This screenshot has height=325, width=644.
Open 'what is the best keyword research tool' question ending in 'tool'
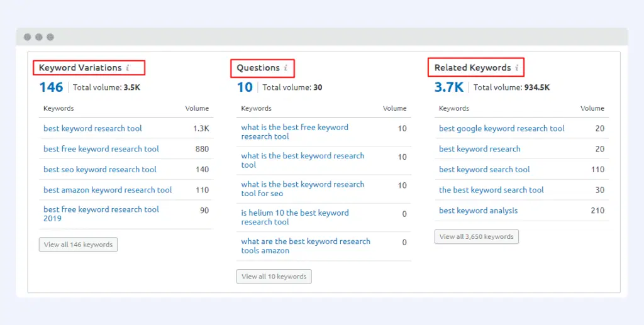(303, 160)
